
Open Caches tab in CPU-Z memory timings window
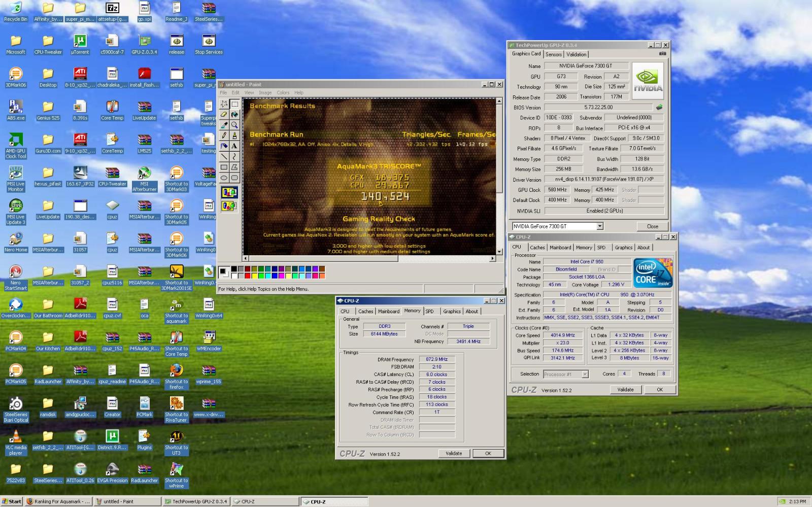365,312
